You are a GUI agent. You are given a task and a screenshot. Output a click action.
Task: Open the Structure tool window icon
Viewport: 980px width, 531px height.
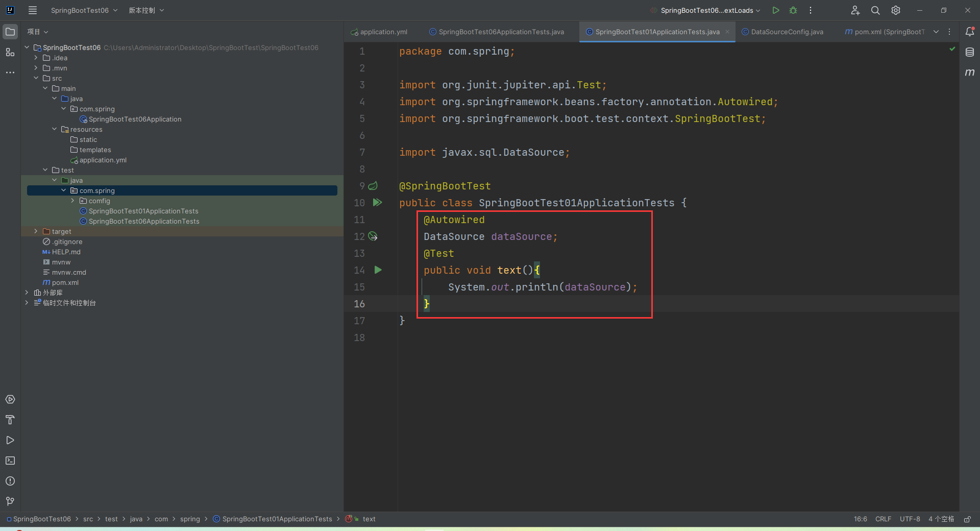[x=10, y=52]
